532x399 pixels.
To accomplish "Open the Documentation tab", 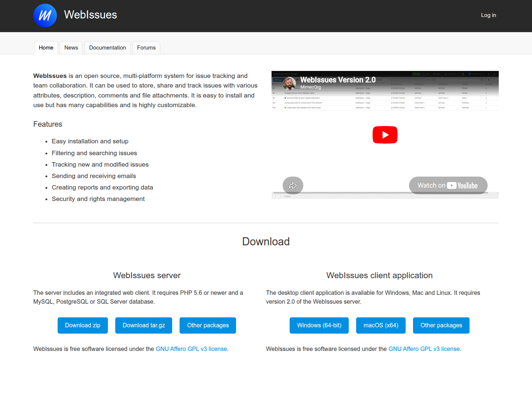I will tap(108, 48).
